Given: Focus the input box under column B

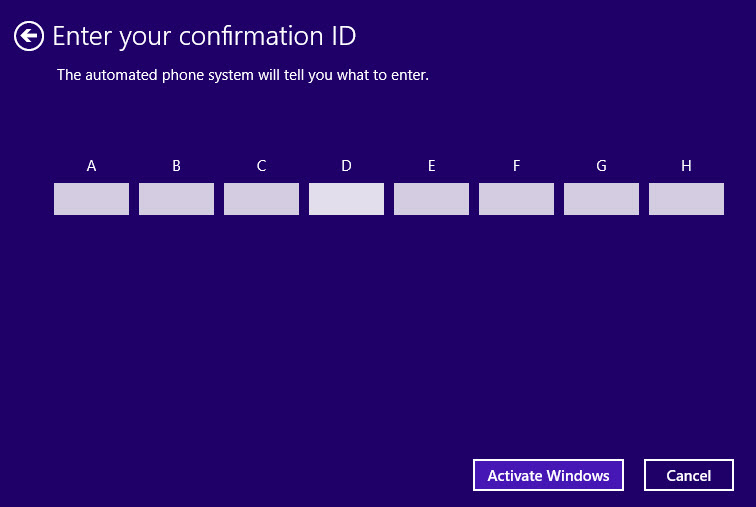Looking at the screenshot, I should pos(176,199).
